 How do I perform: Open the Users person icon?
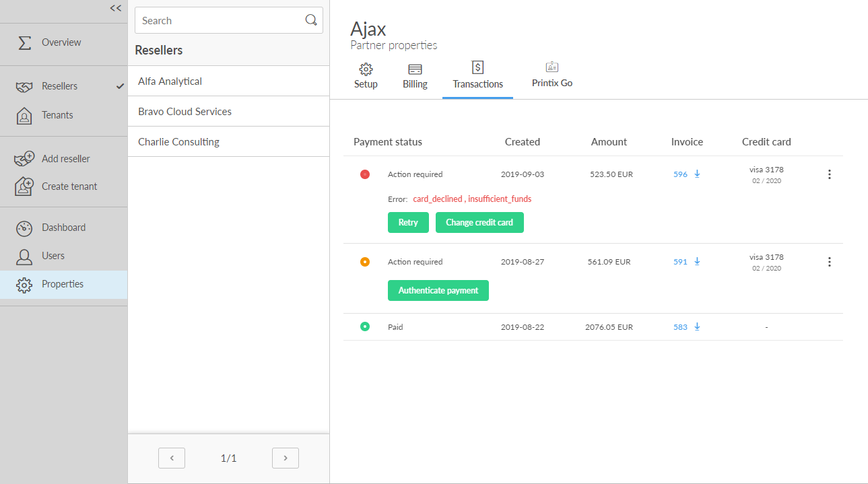tap(24, 256)
